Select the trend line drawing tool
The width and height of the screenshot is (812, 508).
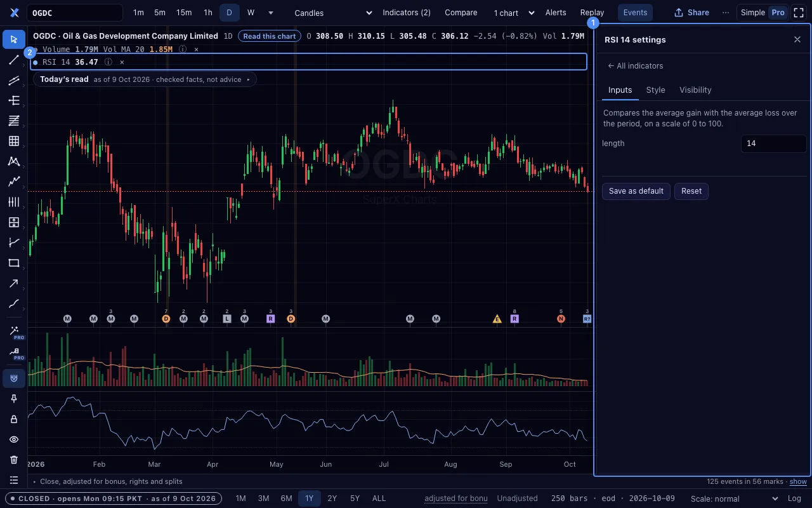(14, 60)
